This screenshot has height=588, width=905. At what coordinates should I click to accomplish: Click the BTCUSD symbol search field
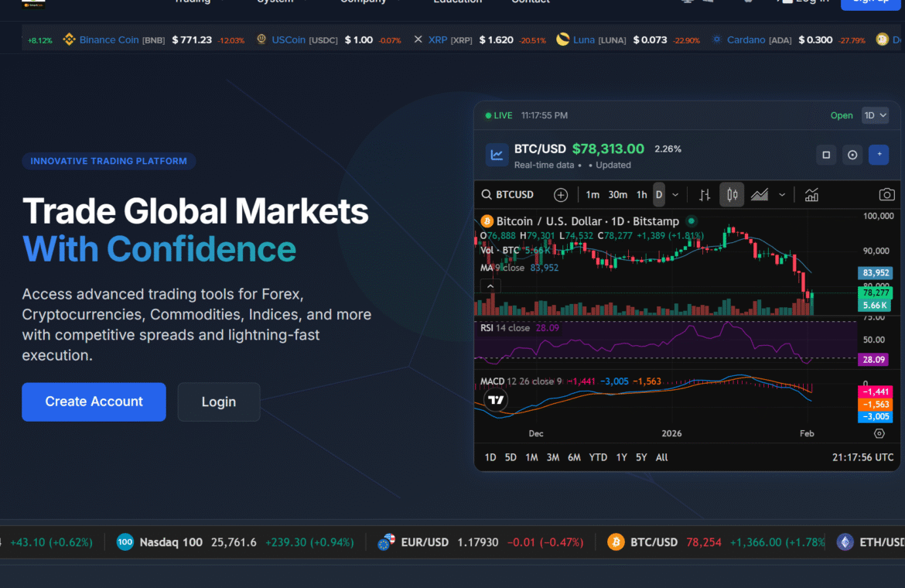coord(514,195)
